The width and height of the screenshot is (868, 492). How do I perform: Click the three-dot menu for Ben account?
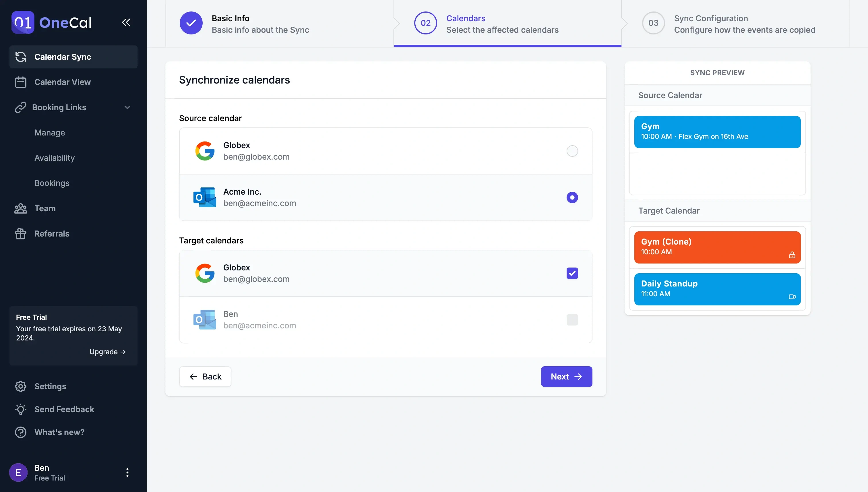127,472
